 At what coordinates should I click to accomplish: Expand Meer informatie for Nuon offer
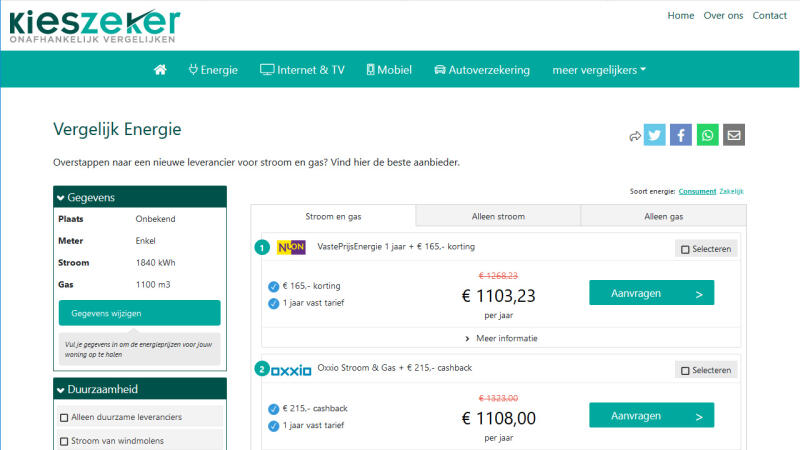[501, 338]
